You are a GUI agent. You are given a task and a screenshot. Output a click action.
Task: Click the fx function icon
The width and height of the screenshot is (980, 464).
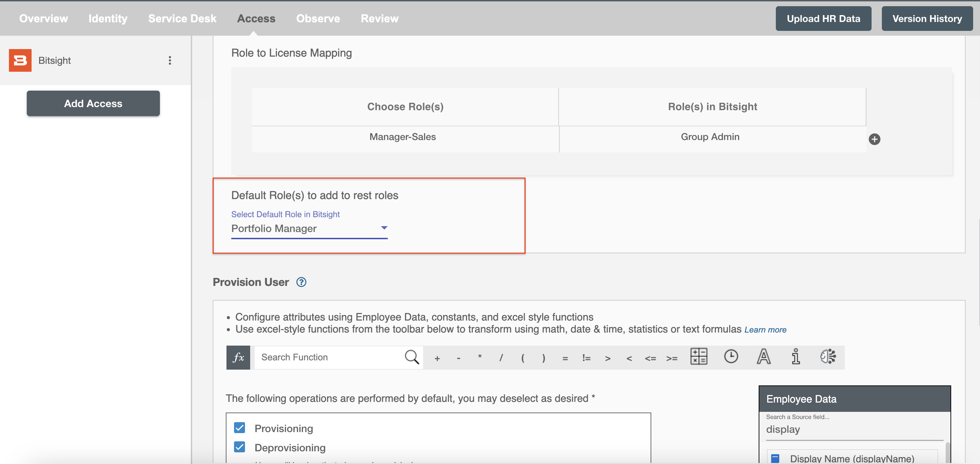point(237,357)
